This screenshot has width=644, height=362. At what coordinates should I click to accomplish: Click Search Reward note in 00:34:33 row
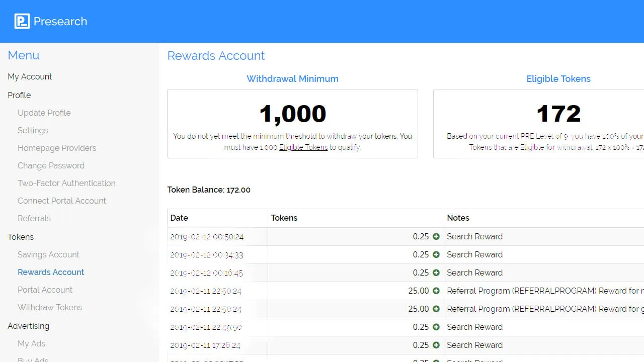(474, 254)
